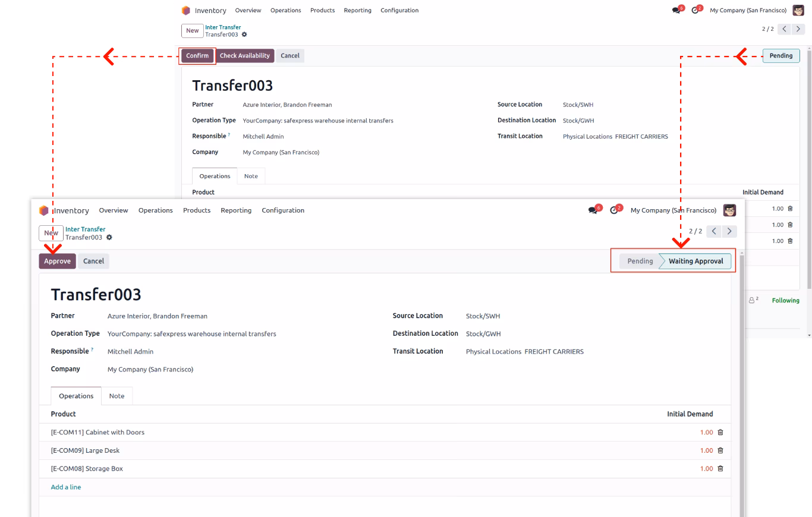The height and width of the screenshot is (517, 812).
Task: Click the Approve button
Action: tap(58, 261)
